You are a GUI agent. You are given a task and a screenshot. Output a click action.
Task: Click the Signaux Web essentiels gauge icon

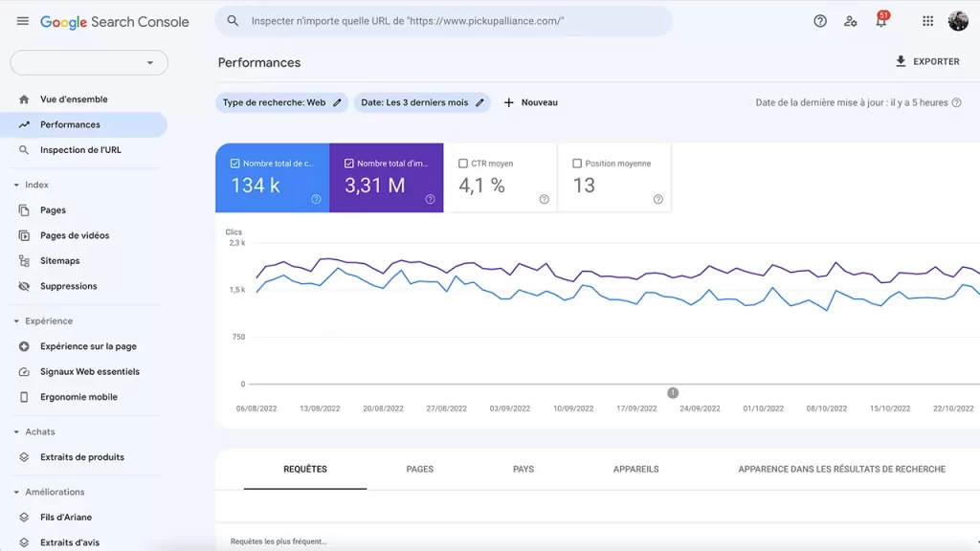point(24,372)
